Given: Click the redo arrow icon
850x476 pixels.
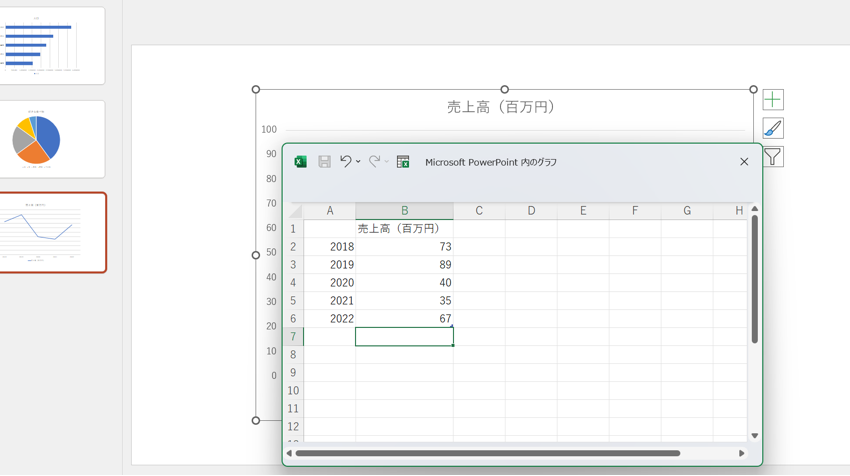Looking at the screenshot, I should tap(374, 161).
